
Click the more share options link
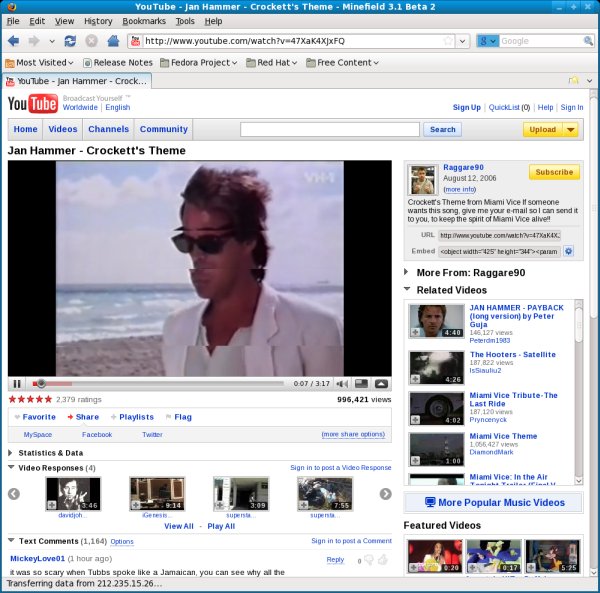click(353, 435)
